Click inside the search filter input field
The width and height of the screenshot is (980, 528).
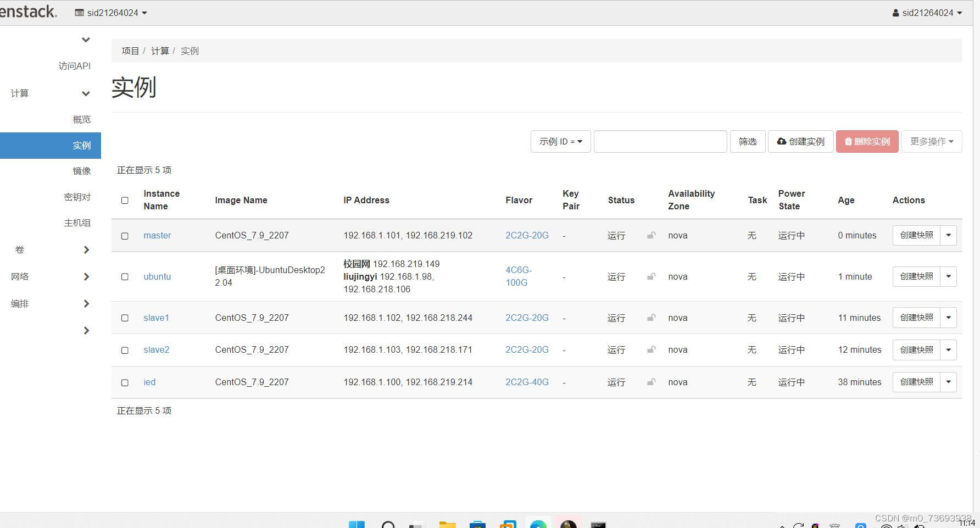coord(659,141)
